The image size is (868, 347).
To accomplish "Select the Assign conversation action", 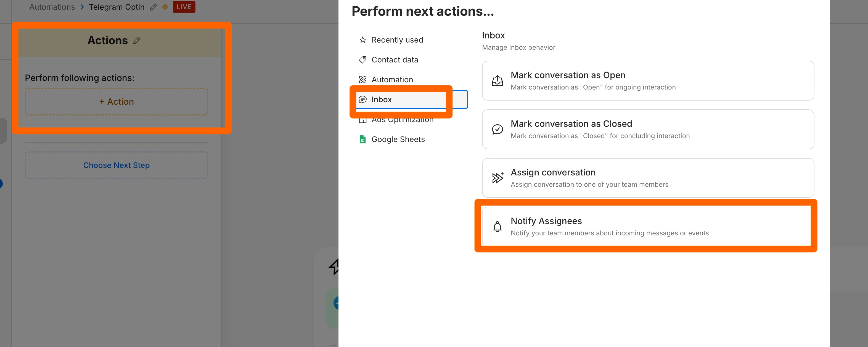I will [648, 178].
